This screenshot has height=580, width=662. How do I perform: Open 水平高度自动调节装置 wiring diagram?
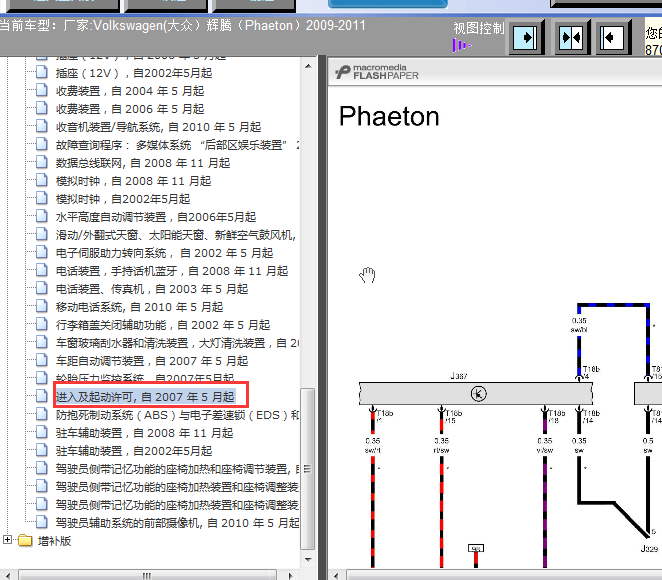155,217
